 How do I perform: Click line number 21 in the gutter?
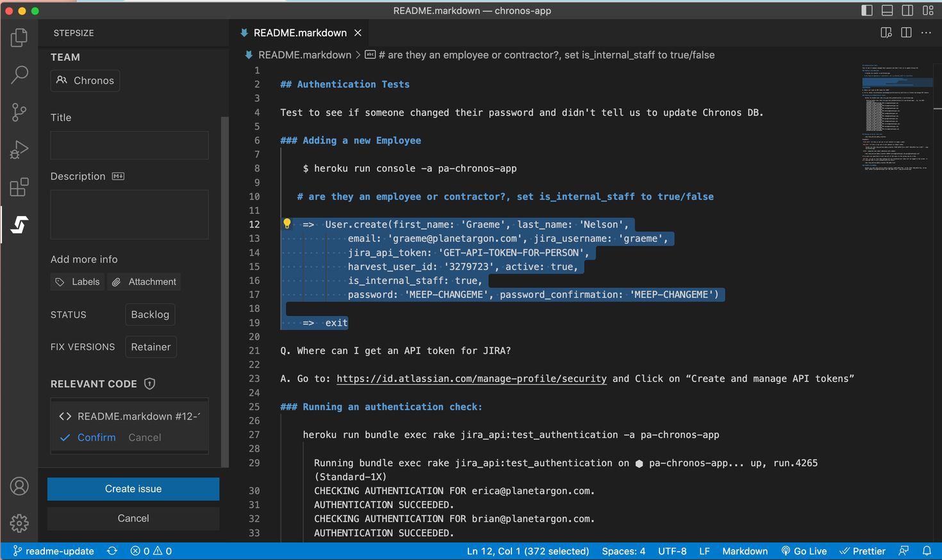[x=254, y=350]
